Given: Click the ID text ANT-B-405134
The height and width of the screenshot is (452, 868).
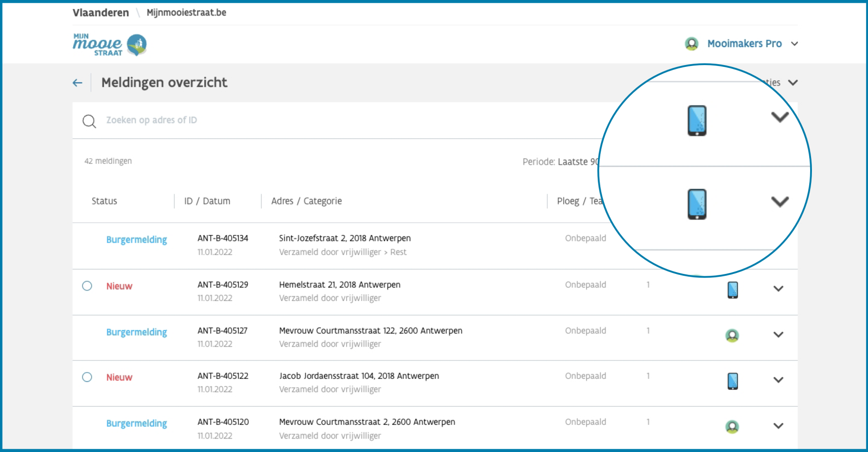Looking at the screenshot, I should (223, 238).
